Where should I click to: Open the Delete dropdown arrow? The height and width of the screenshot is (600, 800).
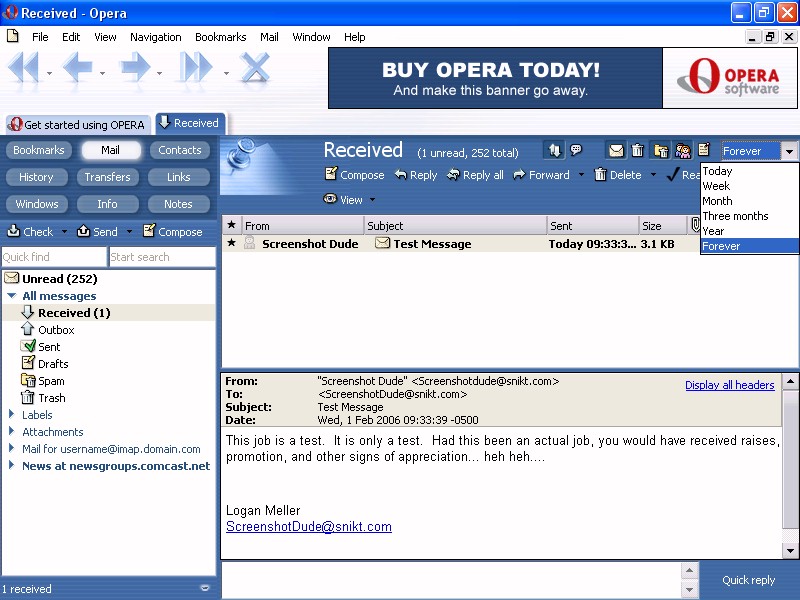653,175
